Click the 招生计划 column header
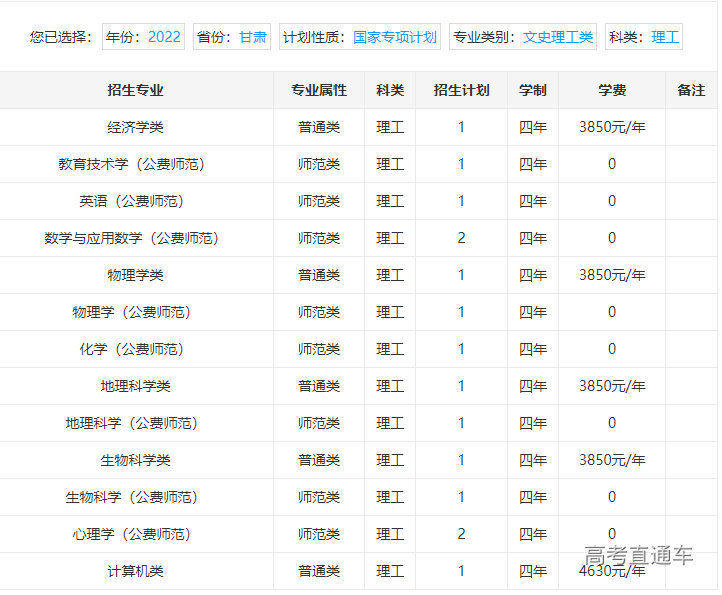Viewport: 722px width, 595px height. pyautogui.click(x=461, y=90)
